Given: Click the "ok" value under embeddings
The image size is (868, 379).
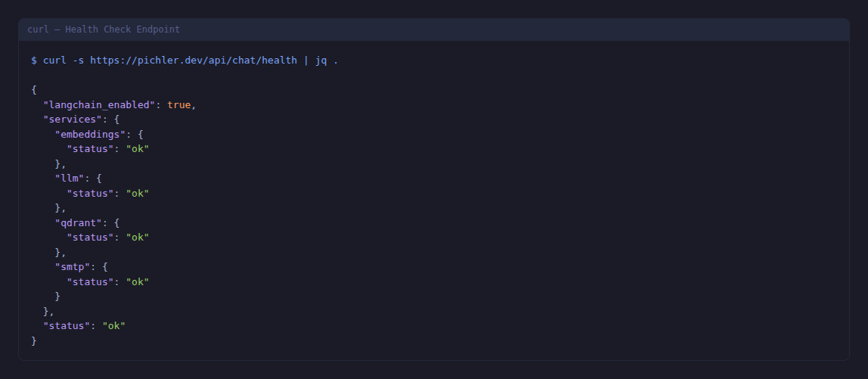Looking at the screenshot, I should [x=138, y=149].
